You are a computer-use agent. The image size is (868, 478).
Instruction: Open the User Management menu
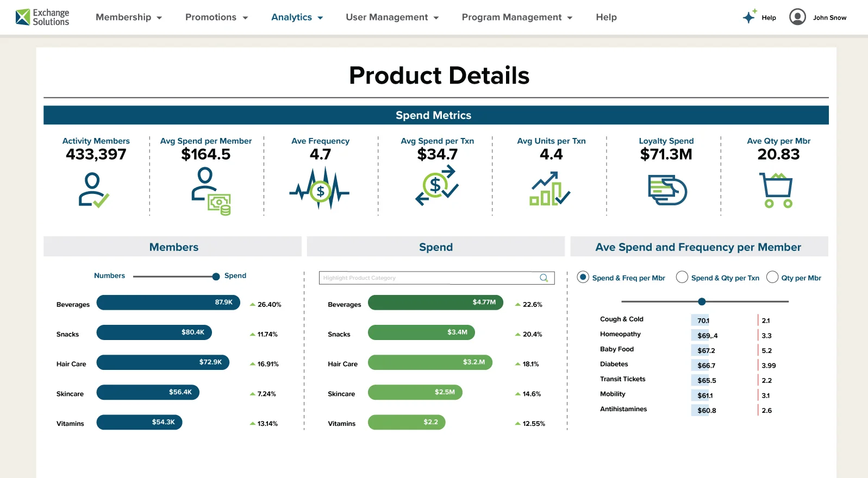392,17
